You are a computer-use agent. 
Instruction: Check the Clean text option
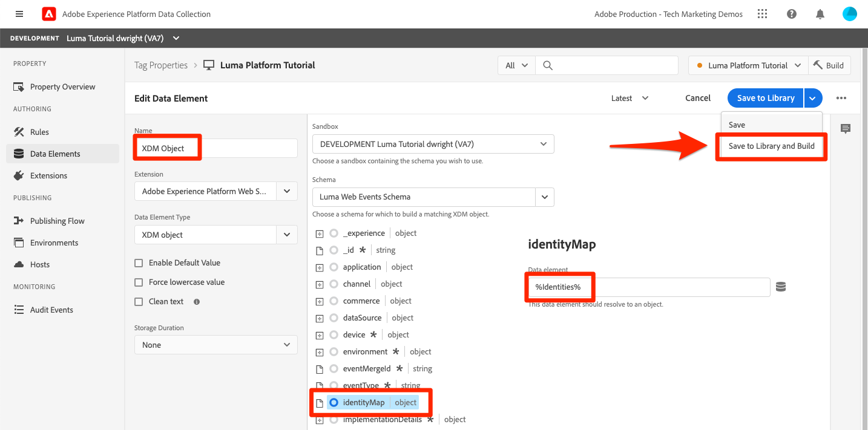pos(139,302)
